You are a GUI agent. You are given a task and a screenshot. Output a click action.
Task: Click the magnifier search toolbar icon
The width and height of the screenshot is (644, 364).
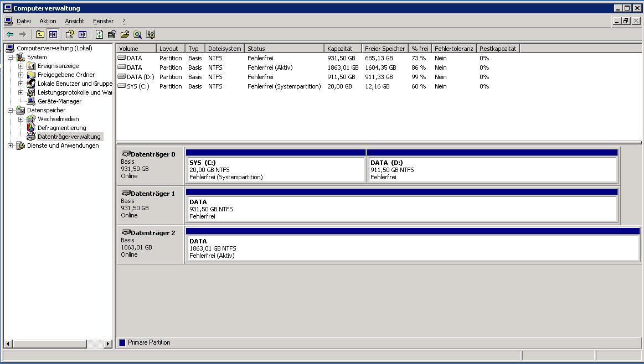tap(137, 34)
